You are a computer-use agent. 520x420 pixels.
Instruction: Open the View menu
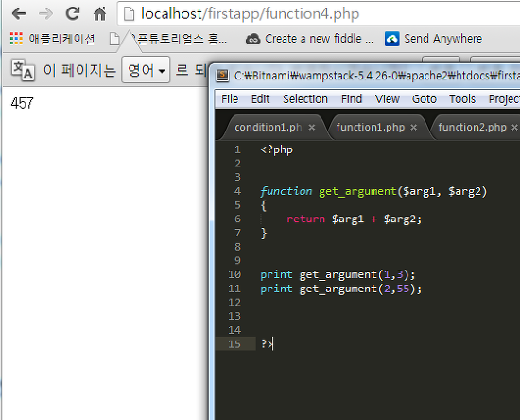point(387,99)
